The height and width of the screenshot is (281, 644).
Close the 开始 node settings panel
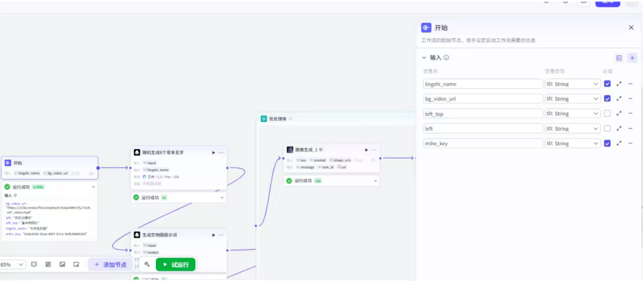point(631,28)
